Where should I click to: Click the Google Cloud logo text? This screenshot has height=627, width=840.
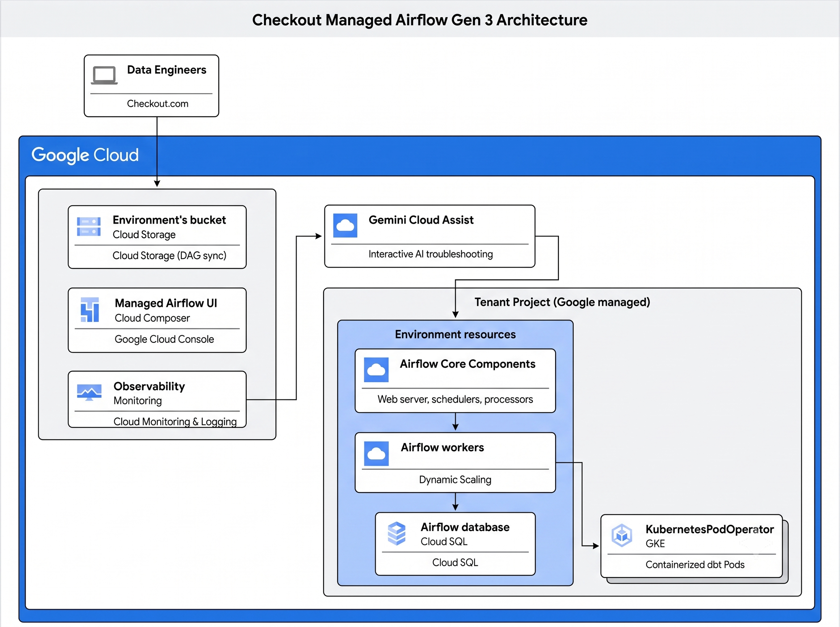click(85, 155)
